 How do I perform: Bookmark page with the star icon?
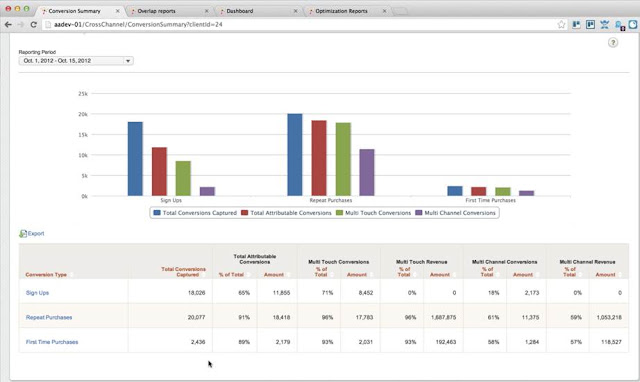tap(561, 24)
